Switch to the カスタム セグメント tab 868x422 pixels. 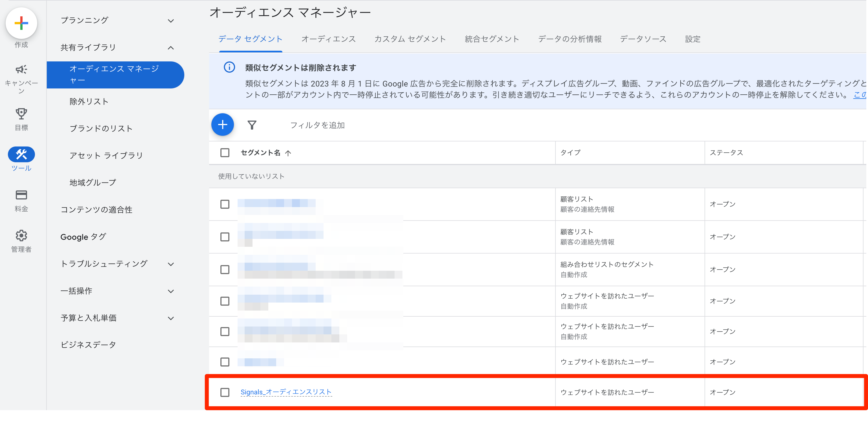coord(410,39)
